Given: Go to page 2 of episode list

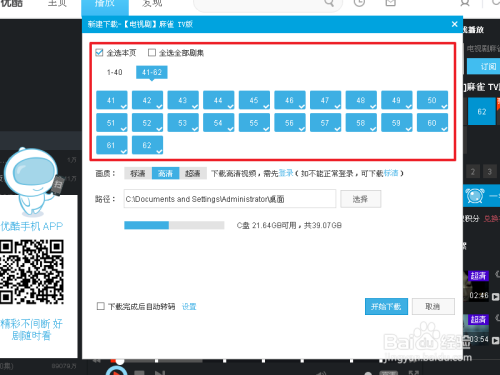Looking at the screenshot, I should click(x=473, y=172).
